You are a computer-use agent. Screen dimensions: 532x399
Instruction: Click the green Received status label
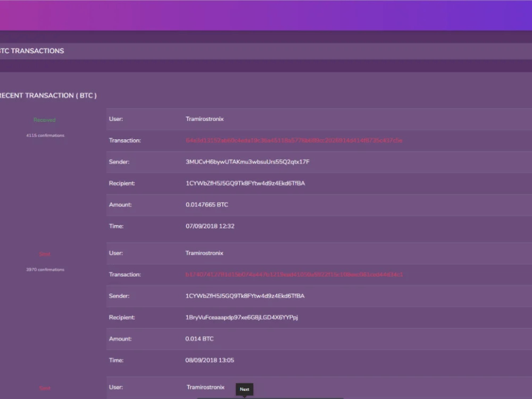45,120
